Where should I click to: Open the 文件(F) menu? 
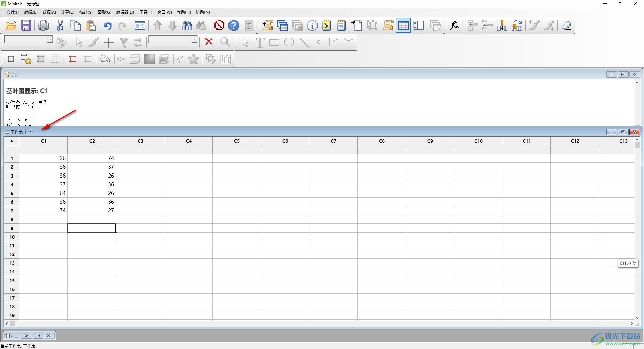coord(13,12)
